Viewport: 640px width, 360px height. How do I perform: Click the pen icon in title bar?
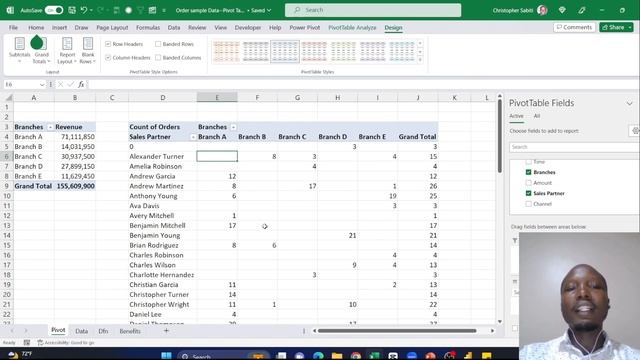[582, 10]
